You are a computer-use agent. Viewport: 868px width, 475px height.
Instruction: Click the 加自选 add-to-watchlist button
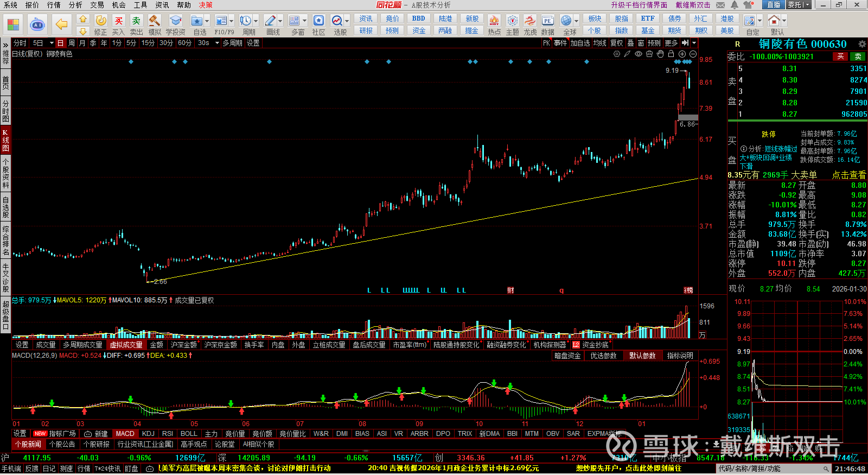(x=580, y=43)
